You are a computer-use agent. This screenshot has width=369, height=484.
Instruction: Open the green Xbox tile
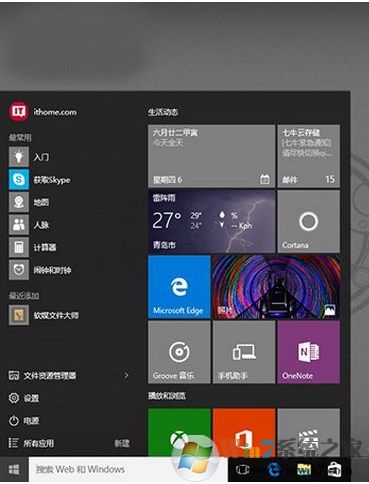[179, 432]
